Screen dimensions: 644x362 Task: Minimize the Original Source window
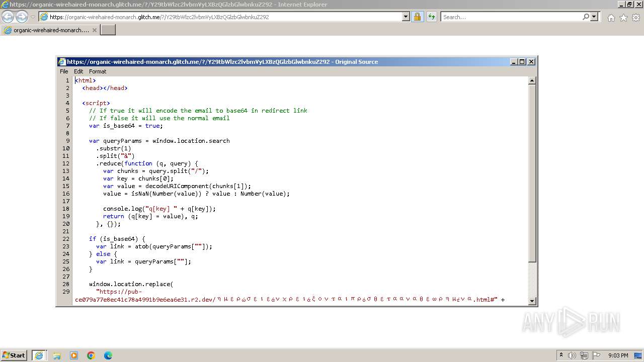pyautogui.click(x=514, y=62)
